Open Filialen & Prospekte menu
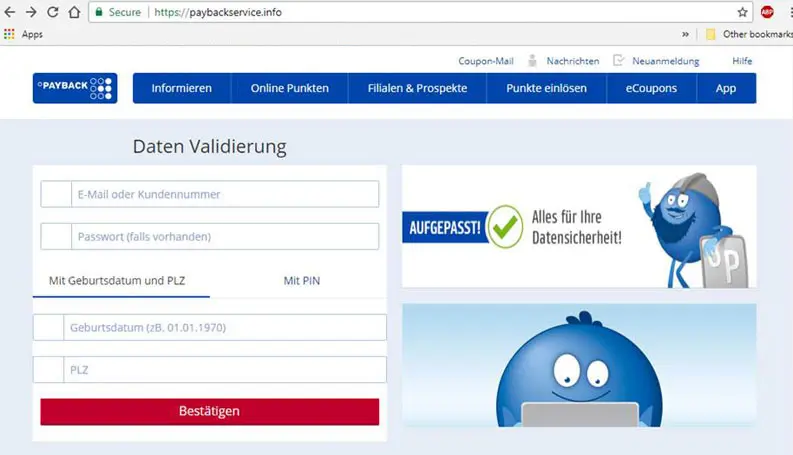 pos(417,88)
